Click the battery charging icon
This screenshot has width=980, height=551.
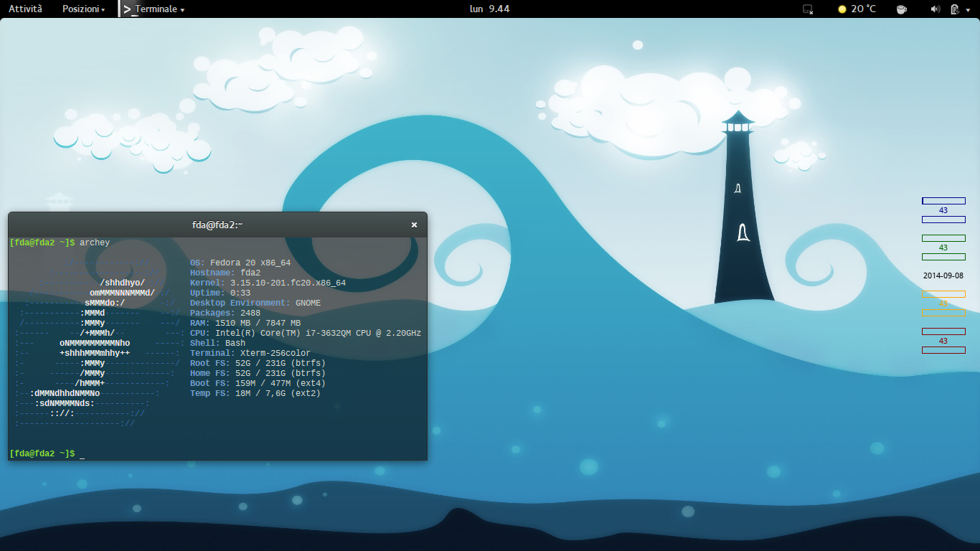[x=954, y=9]
